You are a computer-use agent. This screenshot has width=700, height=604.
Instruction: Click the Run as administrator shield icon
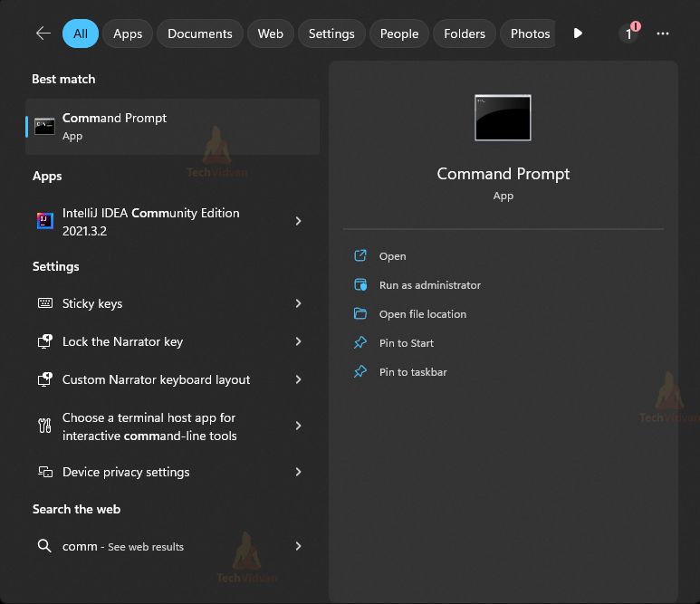coord(360,285)
